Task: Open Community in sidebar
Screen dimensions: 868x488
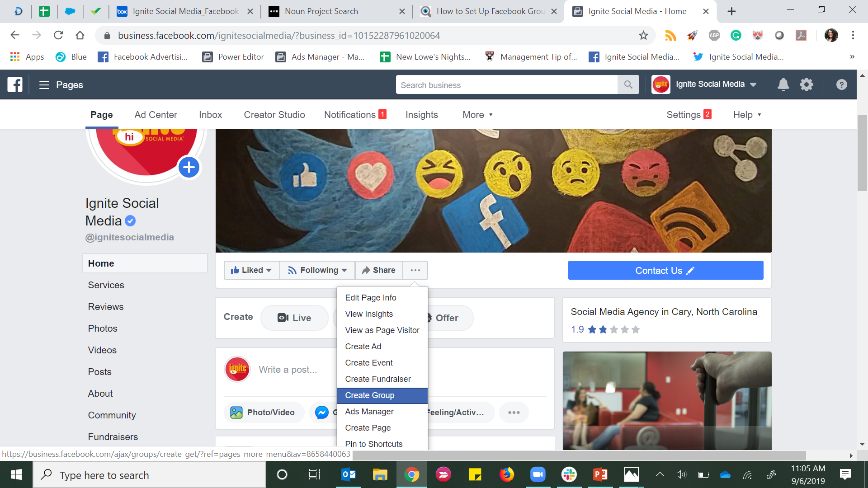Action: point(112,415)
